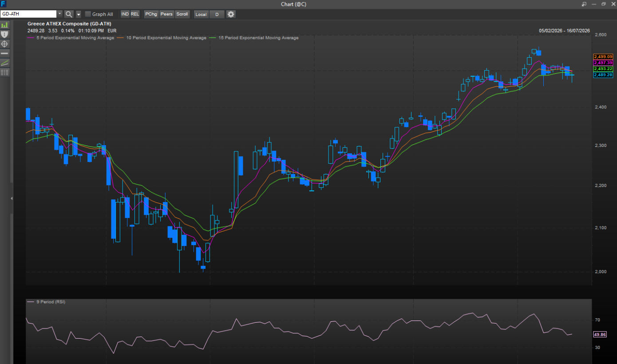Click the REL button
This screenshot has height=364, width=617.
click(x=135, y=14)
